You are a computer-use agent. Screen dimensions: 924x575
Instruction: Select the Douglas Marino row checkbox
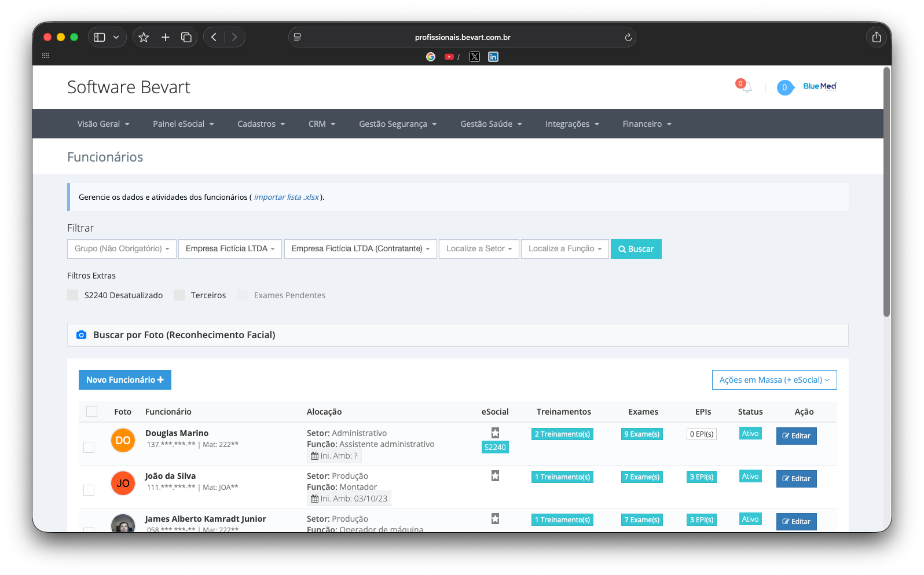[89, 447]
